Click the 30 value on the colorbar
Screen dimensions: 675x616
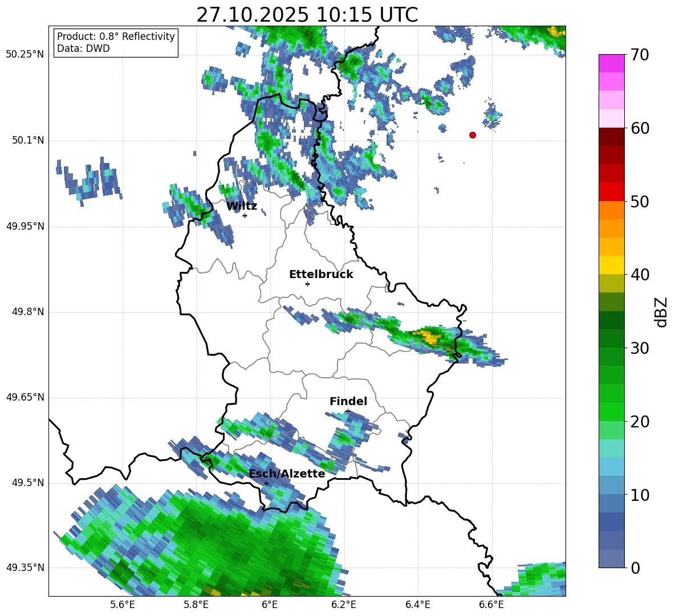point(640,348)
